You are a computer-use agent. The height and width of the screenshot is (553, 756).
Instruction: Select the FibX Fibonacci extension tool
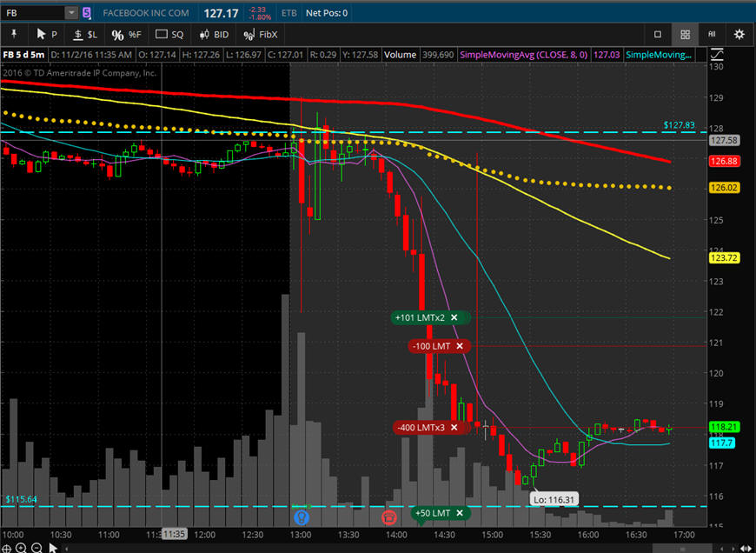(261, 34)
